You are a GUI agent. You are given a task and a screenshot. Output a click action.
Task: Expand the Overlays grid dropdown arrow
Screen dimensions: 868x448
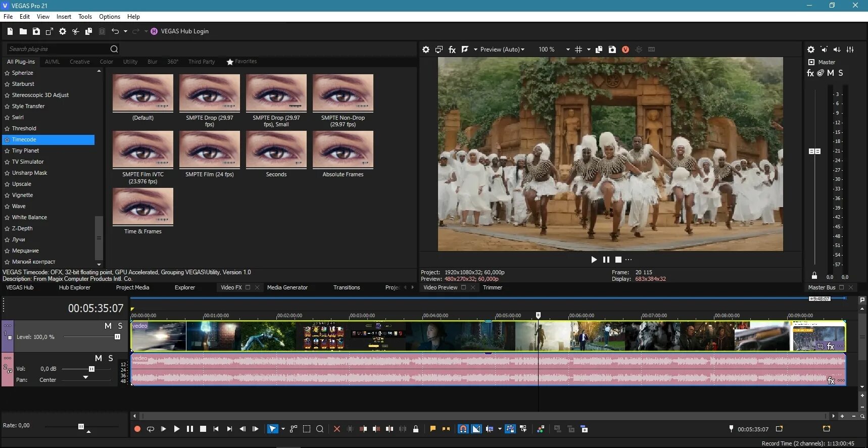589,49
